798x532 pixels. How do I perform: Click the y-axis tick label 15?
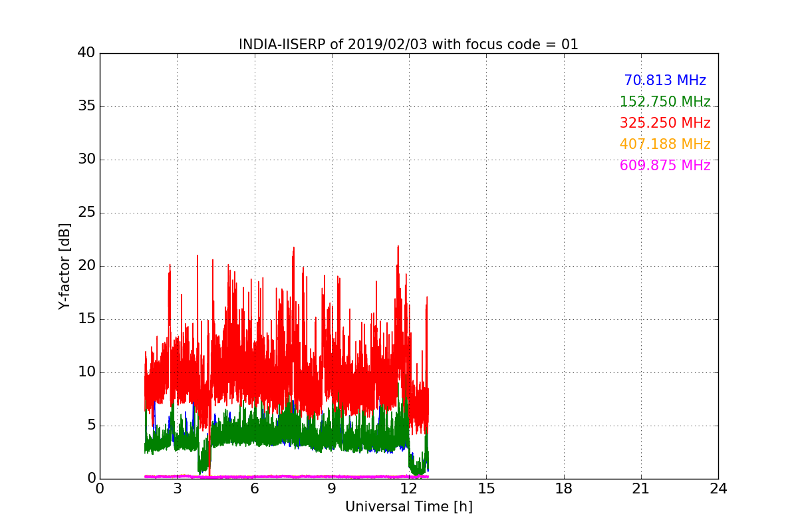point(86,319)
